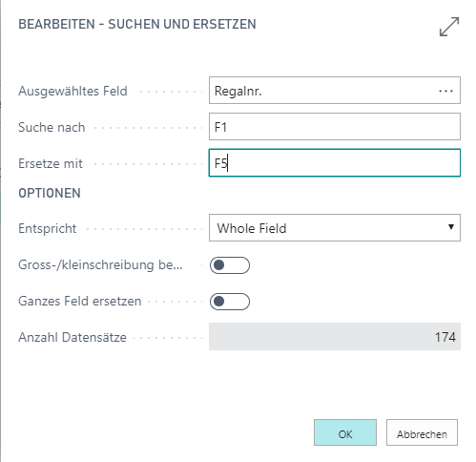The height and width of the screenshot is (462, 476).
Task: Confirm the replacement with OK
Action: (345, 432)
